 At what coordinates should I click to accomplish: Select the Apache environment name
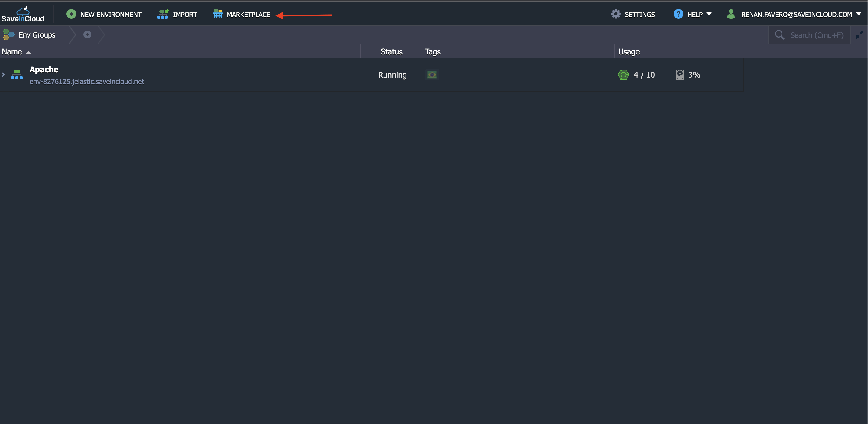click(44, 70)
